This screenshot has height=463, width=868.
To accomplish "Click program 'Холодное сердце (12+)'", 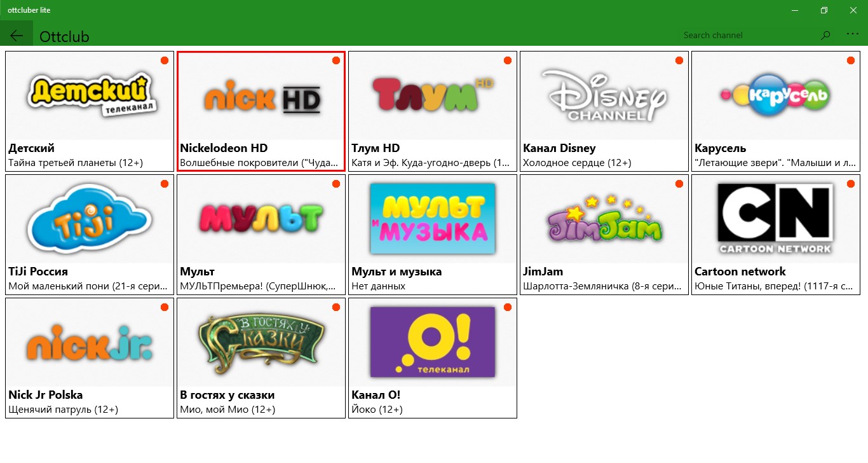I will [x=577, y=163].
